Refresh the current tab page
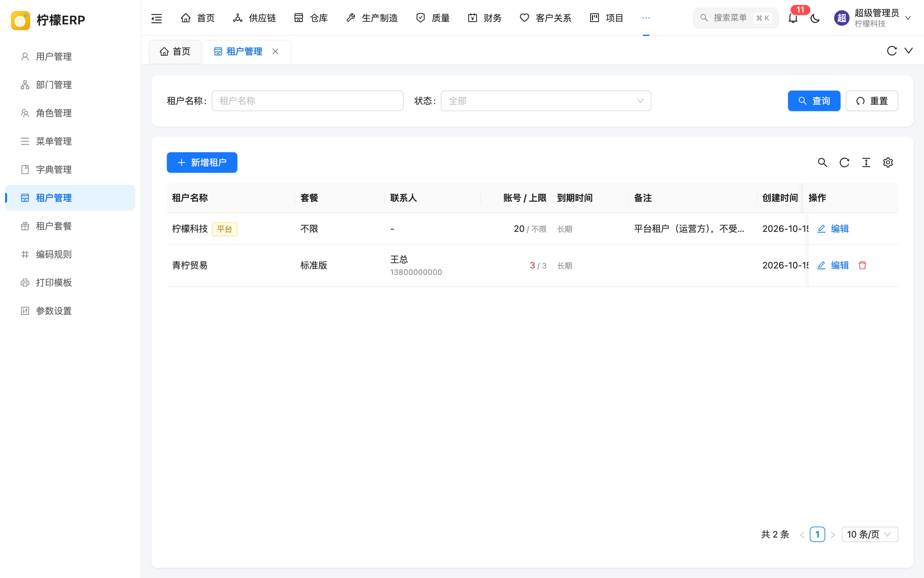 point(892,51)
